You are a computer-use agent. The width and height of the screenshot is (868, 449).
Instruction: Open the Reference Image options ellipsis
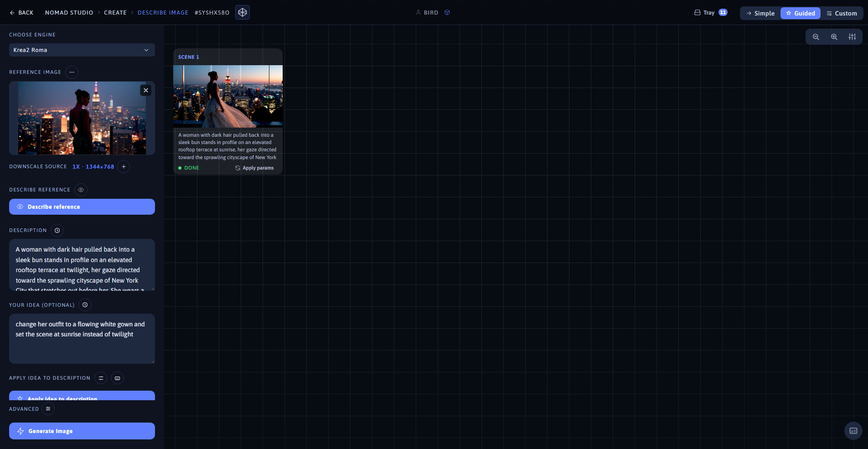(x=72, y=72)
